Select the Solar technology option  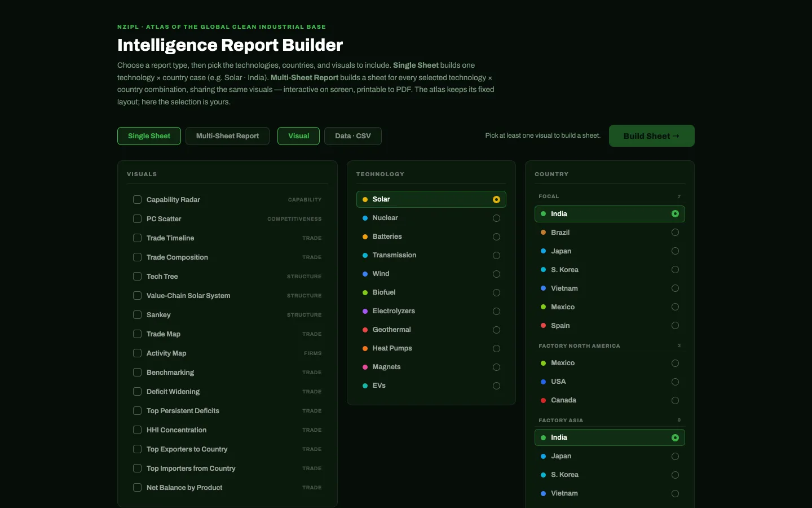tap(431, 199)
